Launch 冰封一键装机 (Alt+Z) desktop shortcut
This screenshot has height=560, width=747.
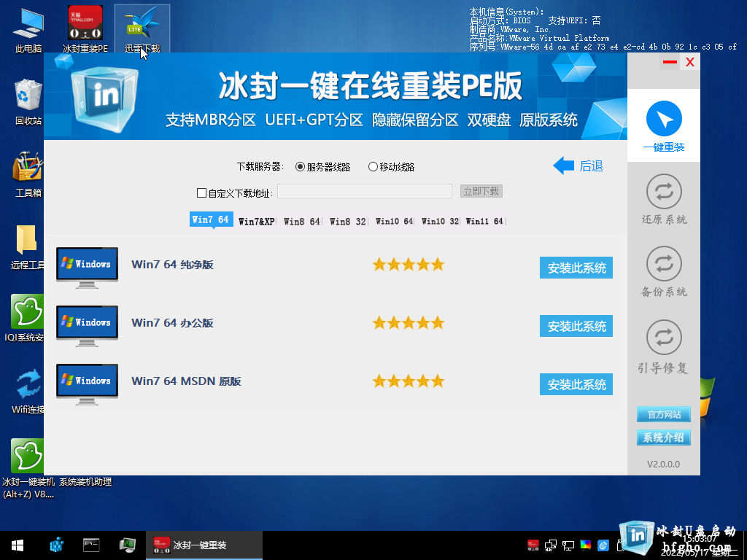click(x=28, y=469)
